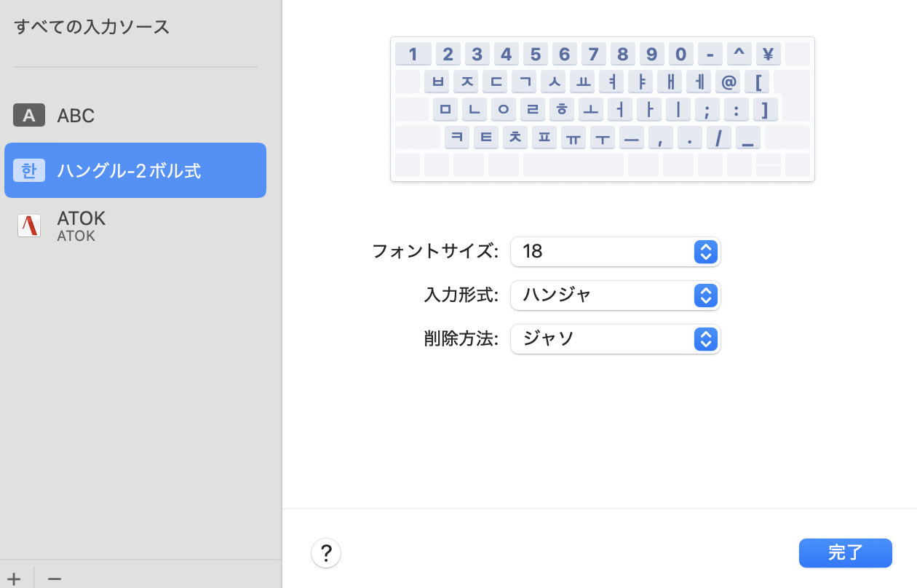917x588 pixels.
Task: Open help with the question mark button
Action: tap(326, 553)
